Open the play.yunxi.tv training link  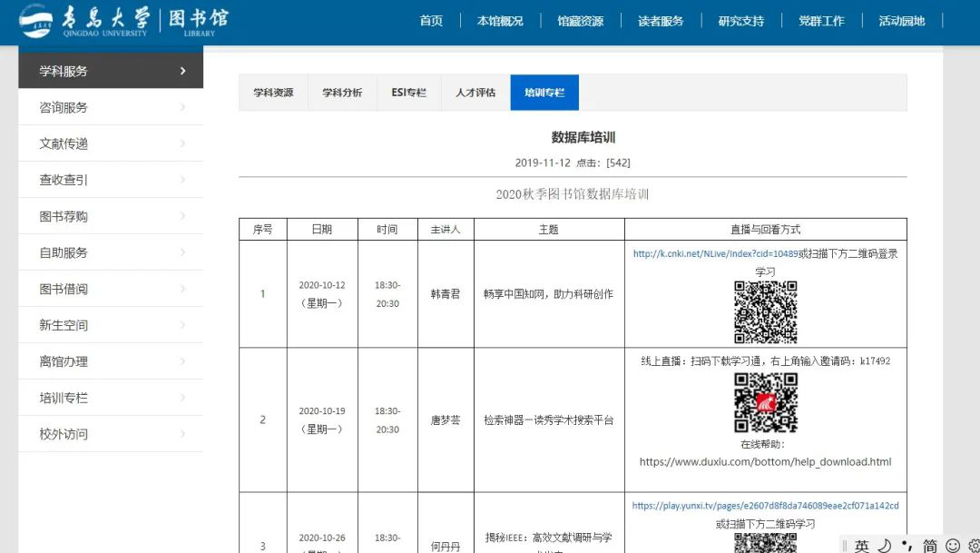pyautogui.click(x=765, y=506)
